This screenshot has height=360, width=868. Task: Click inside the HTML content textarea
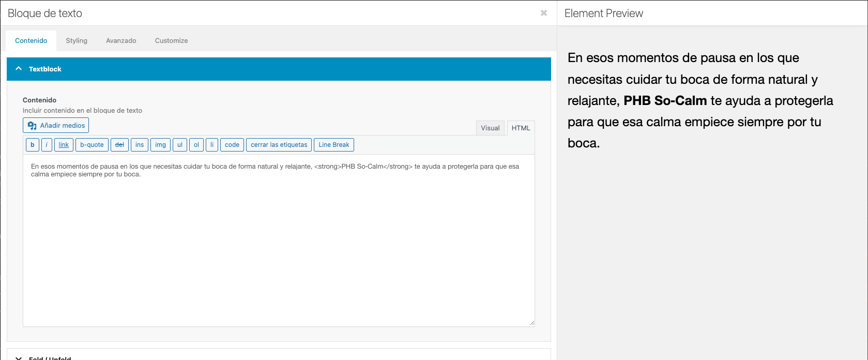[x=279, y=241]
